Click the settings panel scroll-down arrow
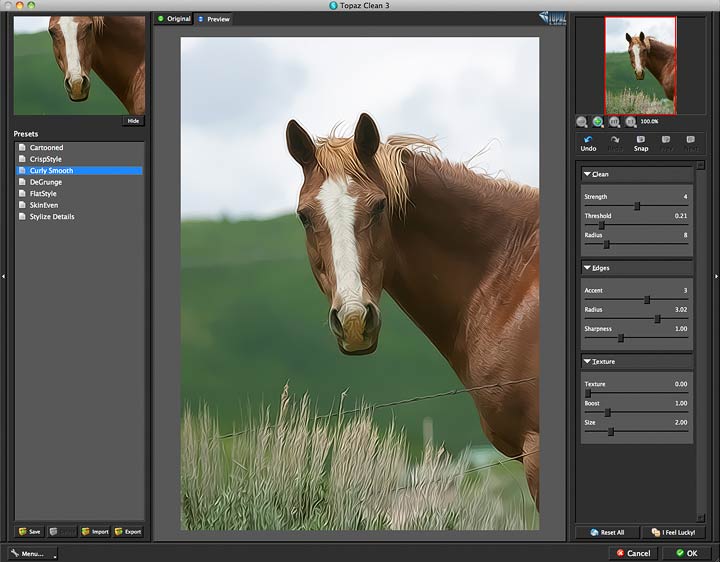 (x=700, y=517)
